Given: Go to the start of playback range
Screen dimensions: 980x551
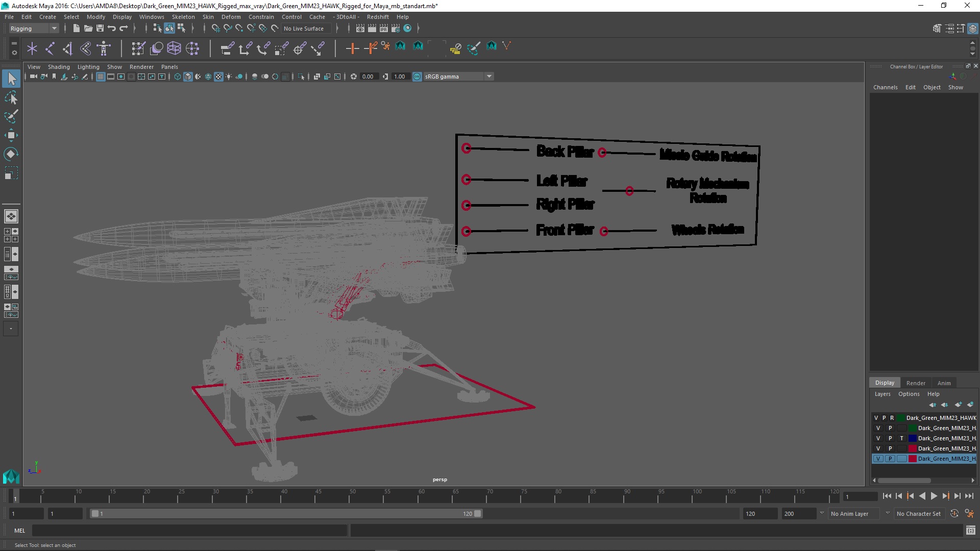Looking at the screenshot, I should pos(887,496).
